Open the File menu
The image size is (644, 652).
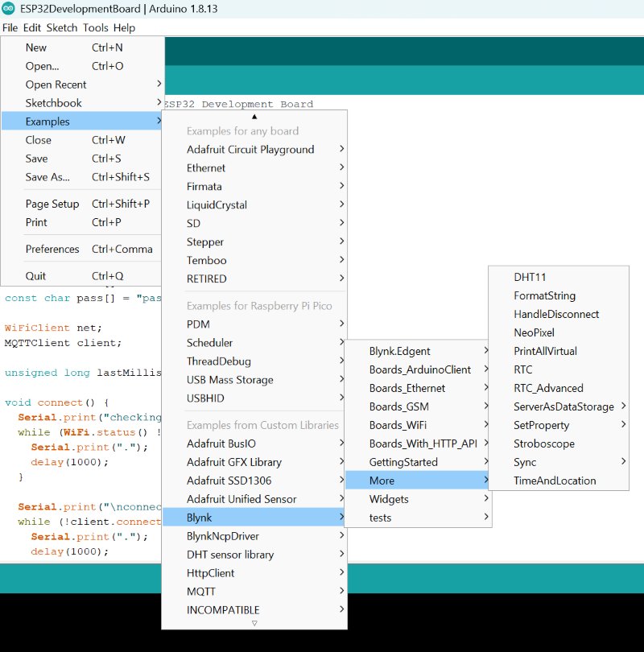pos(10,28)
